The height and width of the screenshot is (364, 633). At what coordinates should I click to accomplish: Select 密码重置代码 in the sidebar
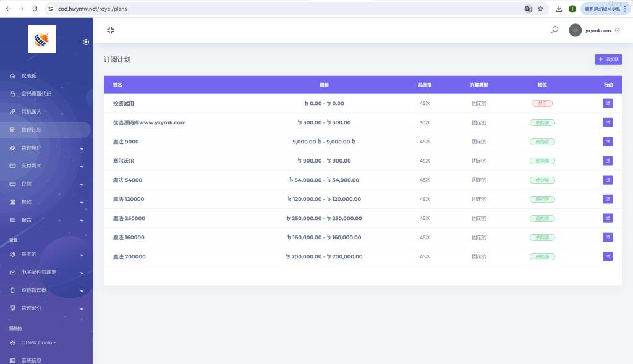pyautogui.click(x=36, y=94)
